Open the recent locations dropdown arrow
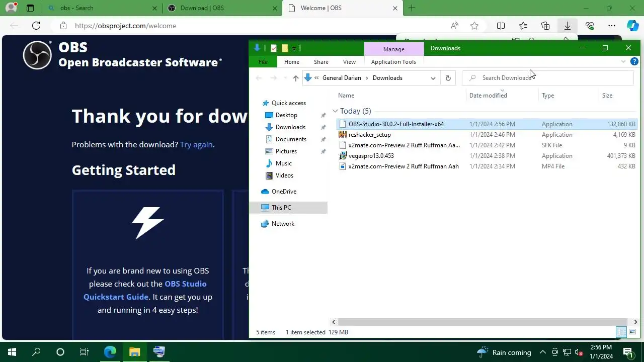Screen dimensions: 644x362 point(285,78)
